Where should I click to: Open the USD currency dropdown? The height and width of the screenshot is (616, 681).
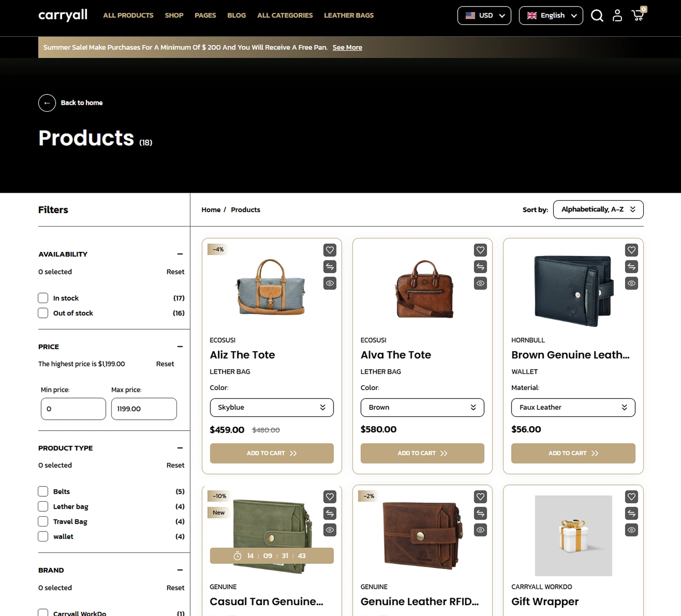click(484, 15)
